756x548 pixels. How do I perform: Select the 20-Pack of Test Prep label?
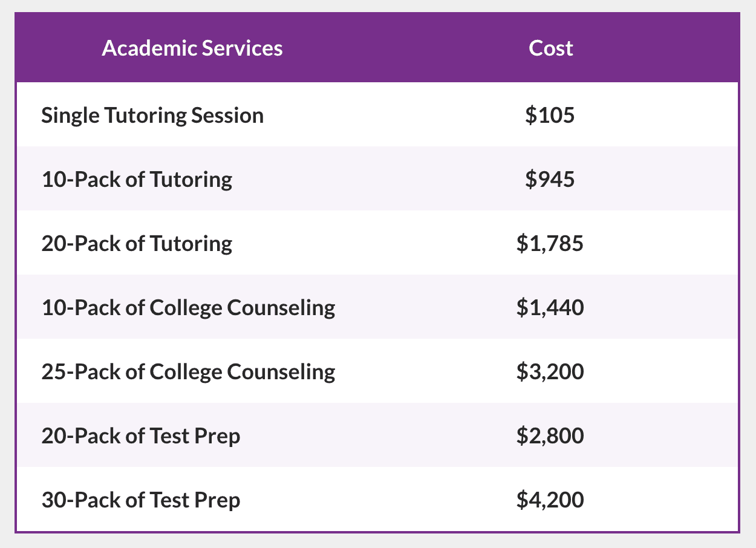[x=141, y=436]
